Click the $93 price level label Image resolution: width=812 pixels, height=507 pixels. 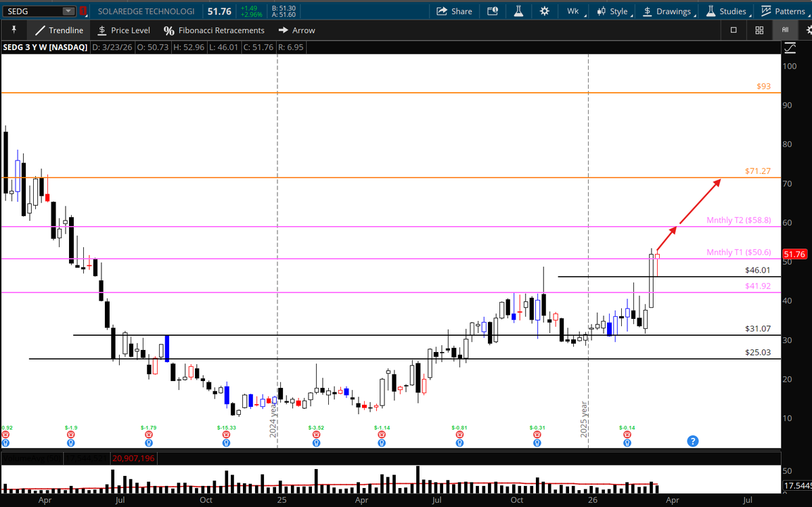764,87
